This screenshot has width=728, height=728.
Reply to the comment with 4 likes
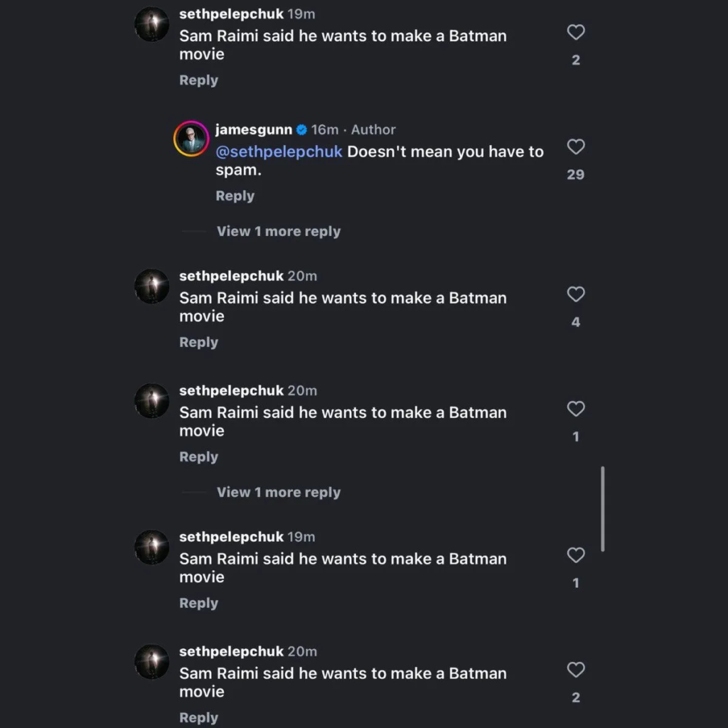(x=198, y=342)
